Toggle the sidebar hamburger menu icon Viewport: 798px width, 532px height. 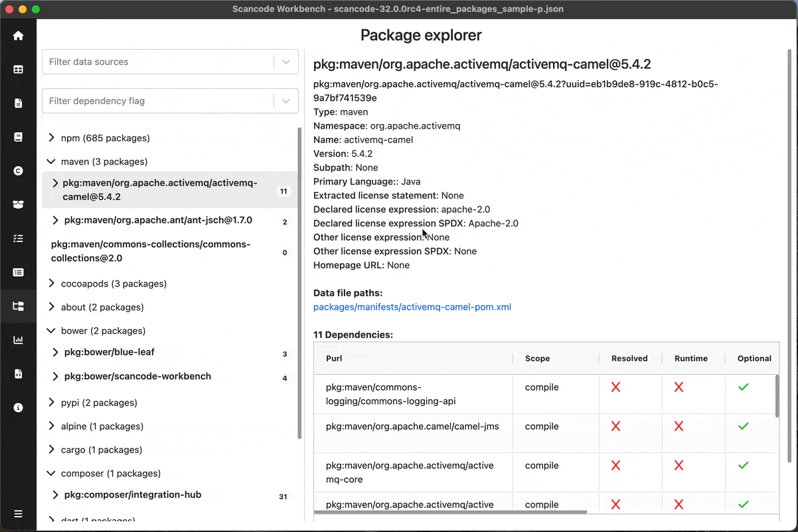[18, 514]
